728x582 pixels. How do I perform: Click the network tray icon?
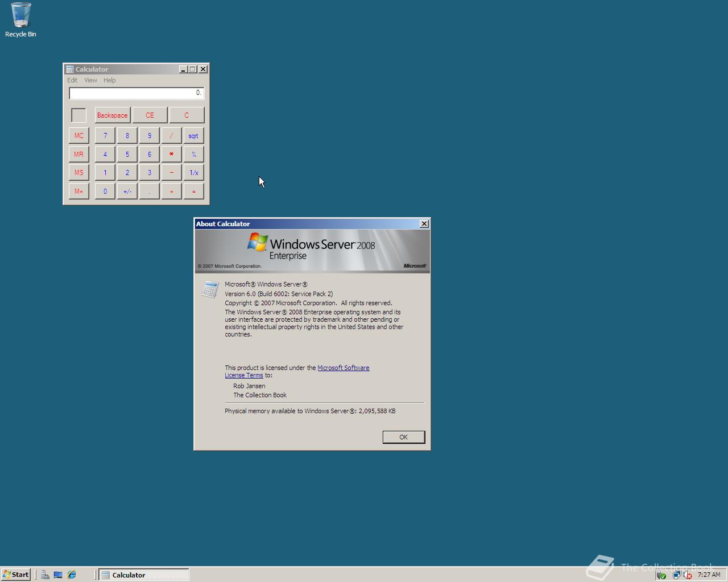[x=676, y=575]
